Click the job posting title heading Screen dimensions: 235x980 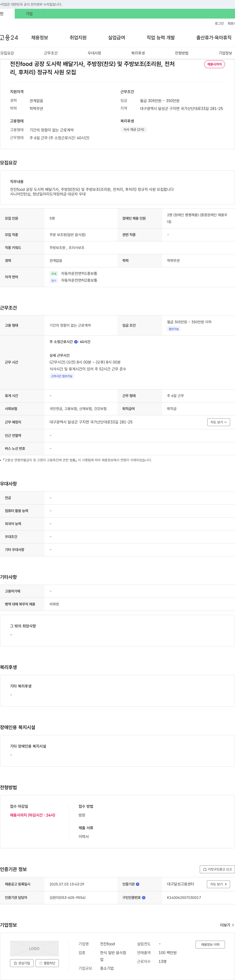[92, 68]
